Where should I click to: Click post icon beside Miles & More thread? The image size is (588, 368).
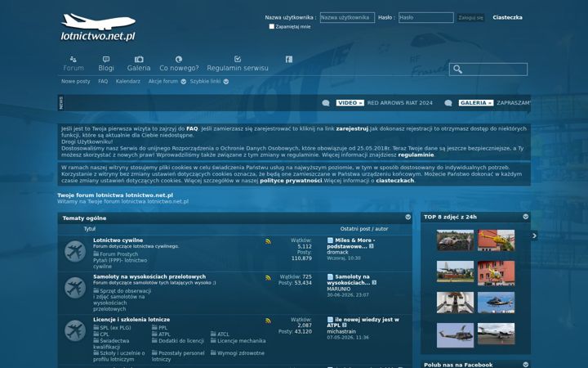coord(330,240)
